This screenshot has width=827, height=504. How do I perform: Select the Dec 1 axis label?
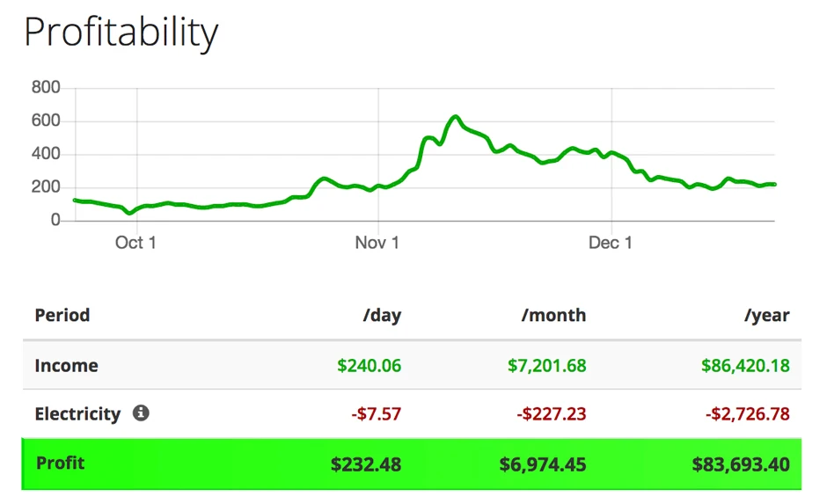coord(611,243)
